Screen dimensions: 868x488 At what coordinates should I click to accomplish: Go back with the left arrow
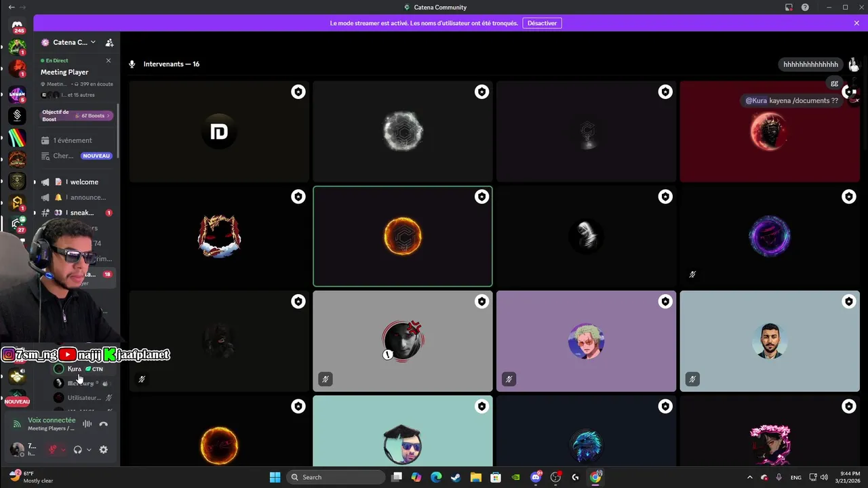tap(11, 7)
